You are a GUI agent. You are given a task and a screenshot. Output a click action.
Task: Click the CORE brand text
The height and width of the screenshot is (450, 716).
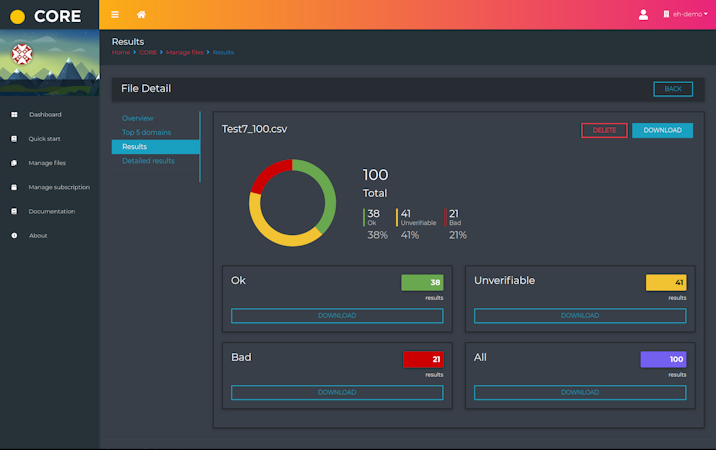58,16
